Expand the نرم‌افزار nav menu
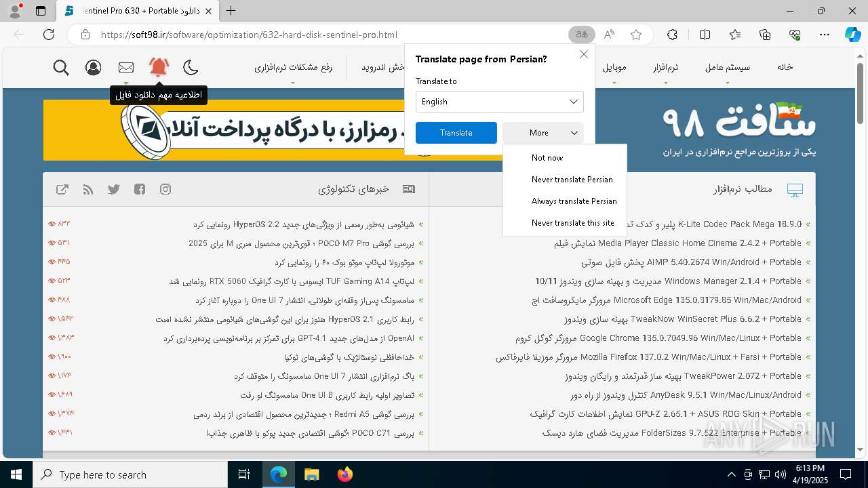The image size is (868, 488). 665,67
